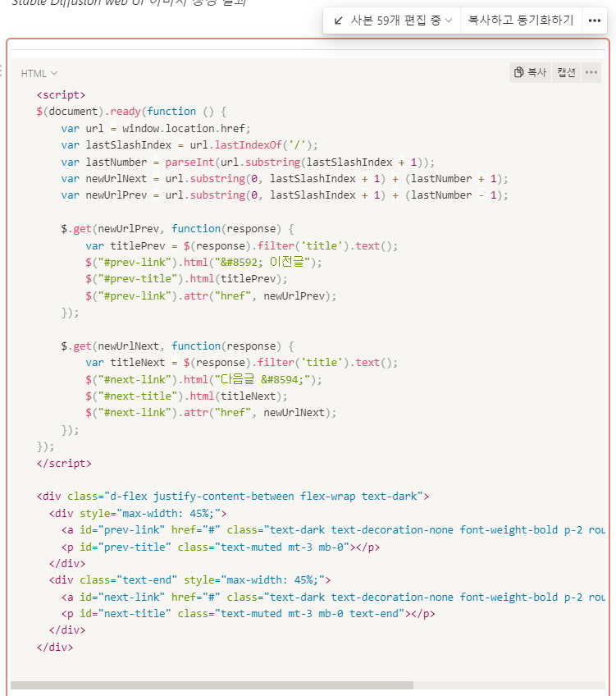Click the opening script tag line

click(x=61, y=94)
